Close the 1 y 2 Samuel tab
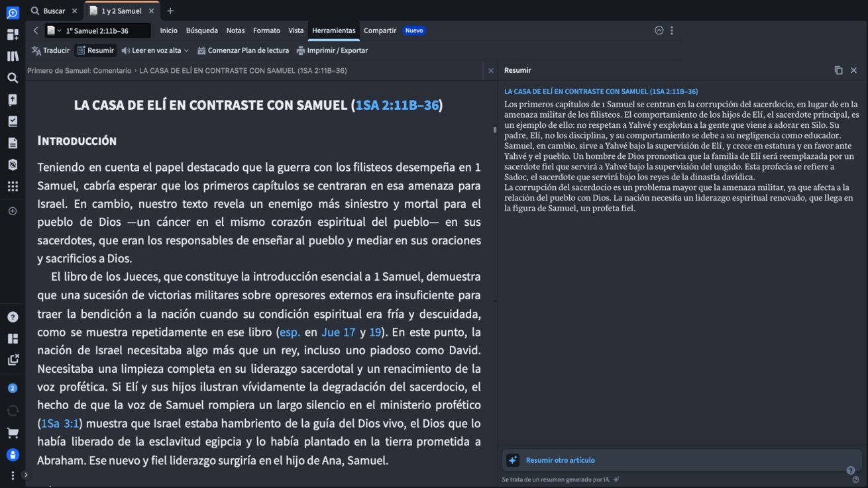The height and width of the screenshot is (488, 868). pyautogui.click(x=152, y=11)
